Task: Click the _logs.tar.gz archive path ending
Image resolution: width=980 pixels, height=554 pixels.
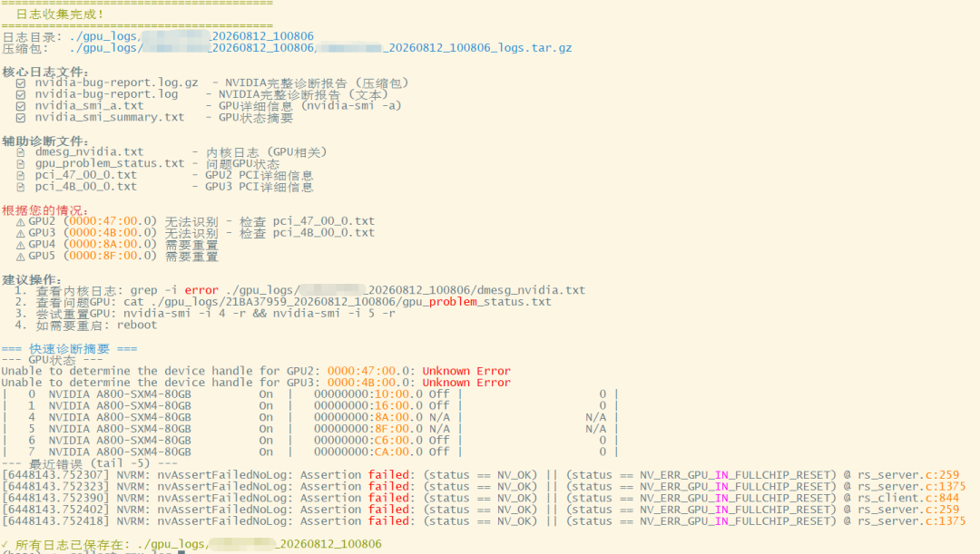Action: (x=531, y=47)
